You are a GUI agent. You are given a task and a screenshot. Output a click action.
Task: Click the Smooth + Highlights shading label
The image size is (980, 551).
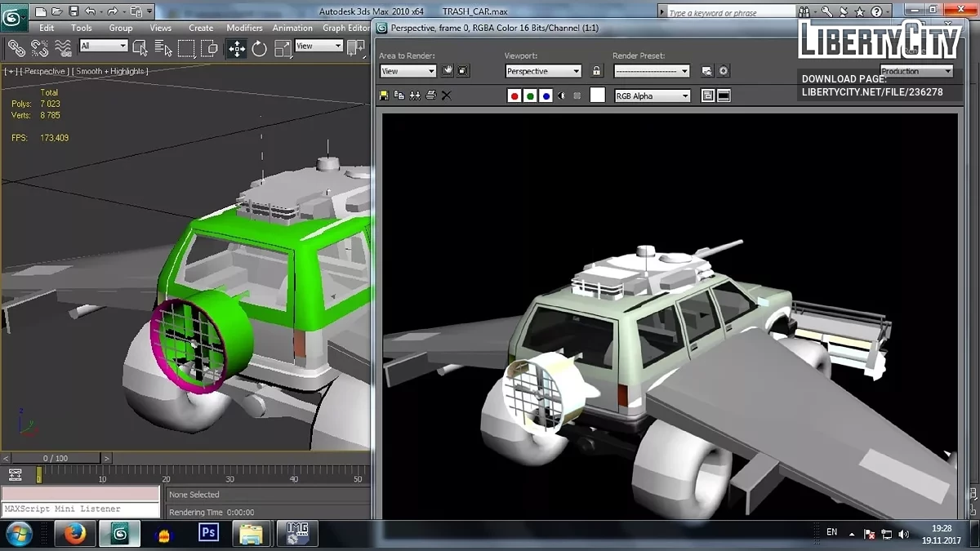pos(110,72)
